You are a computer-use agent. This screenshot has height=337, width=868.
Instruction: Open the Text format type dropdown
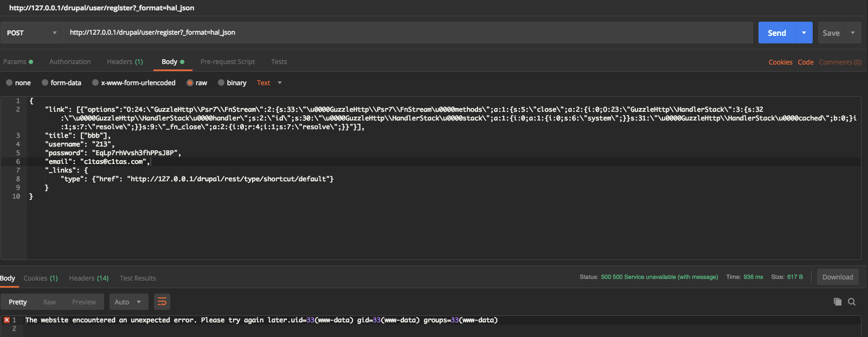[269, 83]
